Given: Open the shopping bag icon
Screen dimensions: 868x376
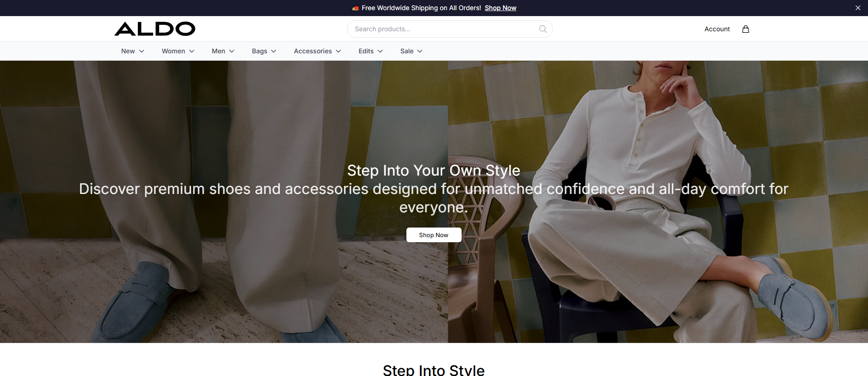Looking at the screenshot, I should pyautogui.click(x=746, y=29).
